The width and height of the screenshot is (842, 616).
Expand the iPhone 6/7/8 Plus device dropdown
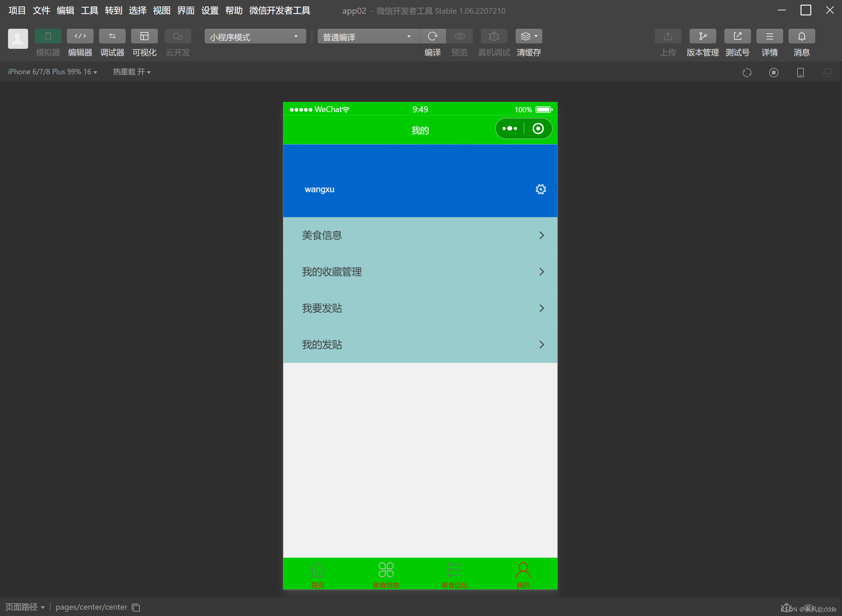(x=52, y=72)
